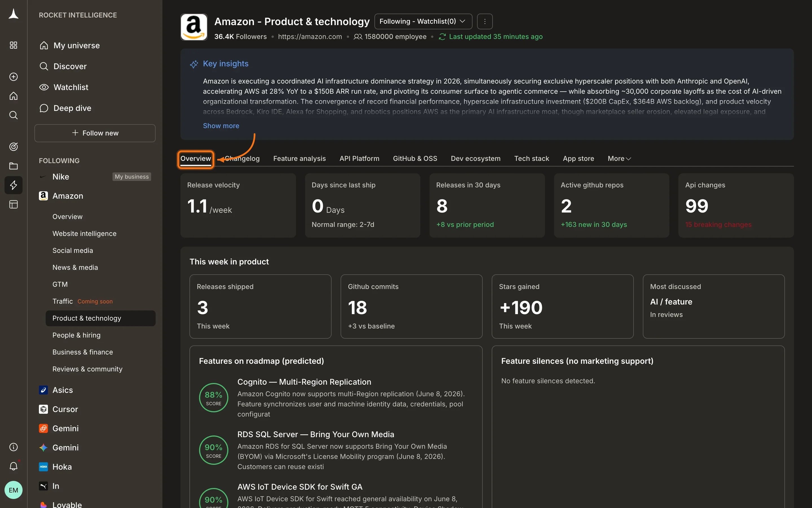Viewport: 812px width, 508px height.
Task: Click Traffic Coming soon item
Action: point(83,301)
